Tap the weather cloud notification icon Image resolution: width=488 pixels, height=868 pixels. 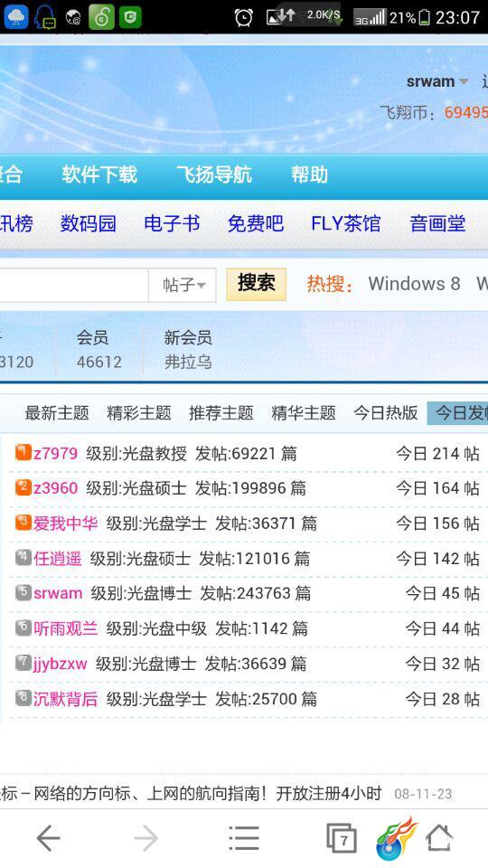15,16
